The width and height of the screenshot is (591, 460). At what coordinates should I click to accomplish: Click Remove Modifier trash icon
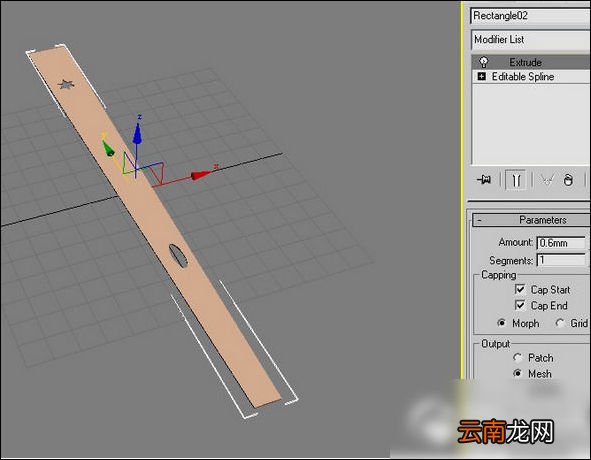pyautogui.click(x=568, y=180)
